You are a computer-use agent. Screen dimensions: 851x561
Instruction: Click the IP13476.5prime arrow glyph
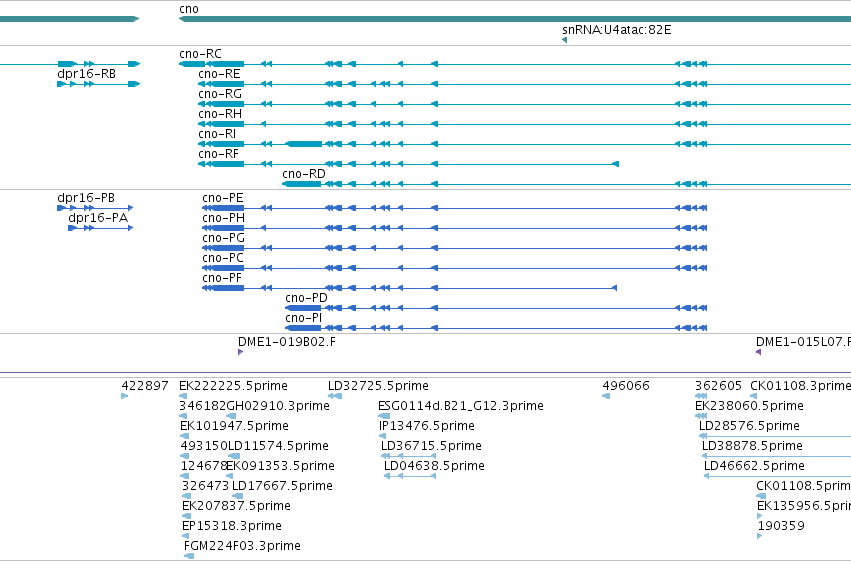[x=383, y=436]
